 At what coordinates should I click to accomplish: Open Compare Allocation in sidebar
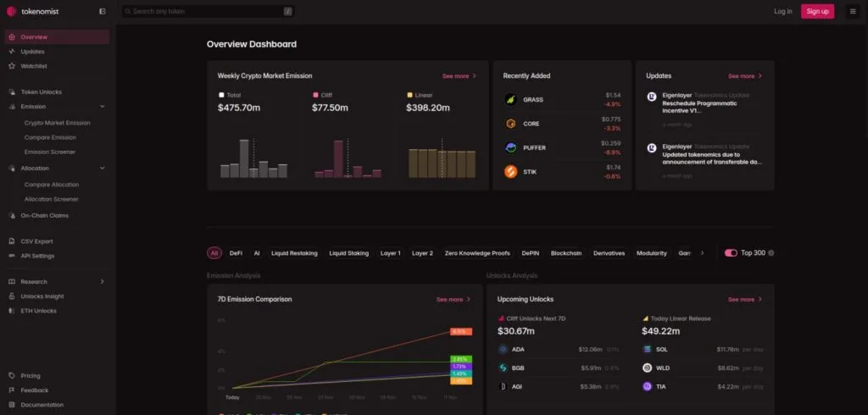pos(52,185)
